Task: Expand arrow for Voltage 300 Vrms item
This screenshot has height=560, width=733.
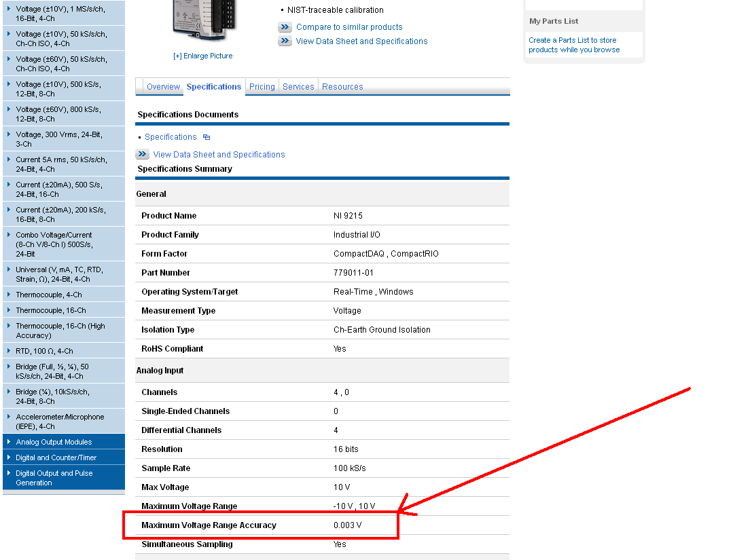Action: pyautogui.click(x=8, y=134)
